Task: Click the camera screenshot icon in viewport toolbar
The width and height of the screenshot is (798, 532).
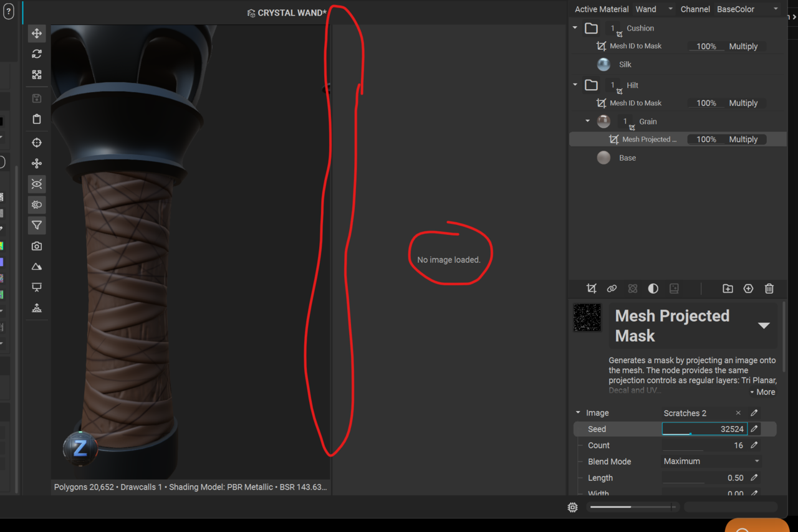Action: [x=37, y=246]
